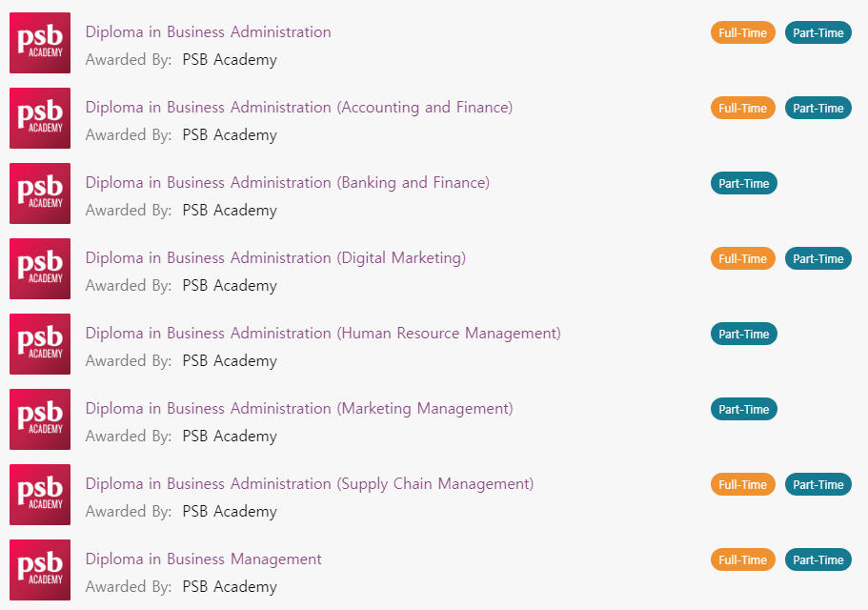
Task: Select Full-Time tag for Diploma in Business Administration
Action: pyautogui.click(x=743, y=32)
